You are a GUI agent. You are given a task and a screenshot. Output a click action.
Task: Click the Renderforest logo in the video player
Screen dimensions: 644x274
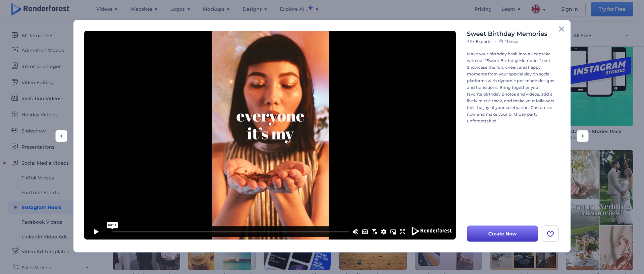pos(432,231)
